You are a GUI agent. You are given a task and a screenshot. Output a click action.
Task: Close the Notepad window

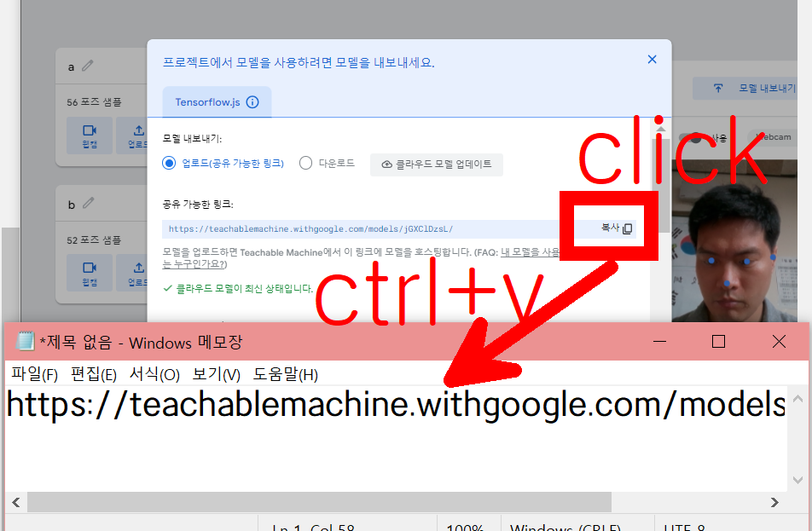[779, 342]
